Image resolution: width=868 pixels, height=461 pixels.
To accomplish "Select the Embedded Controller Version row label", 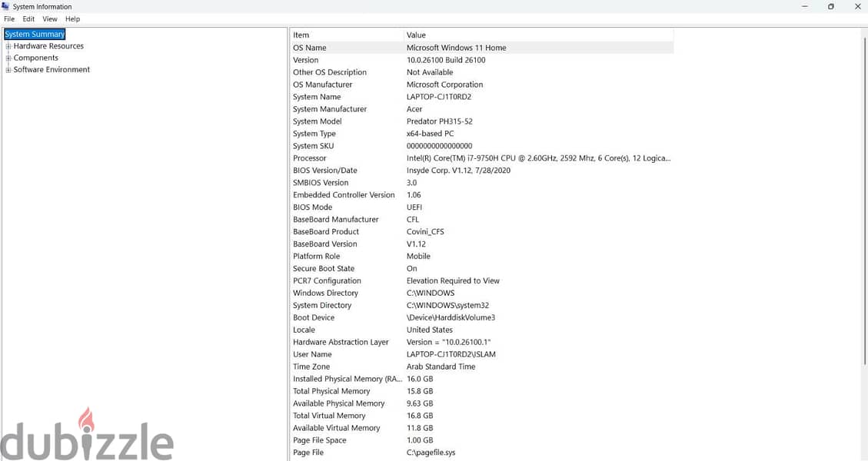I will coord(344,195).
